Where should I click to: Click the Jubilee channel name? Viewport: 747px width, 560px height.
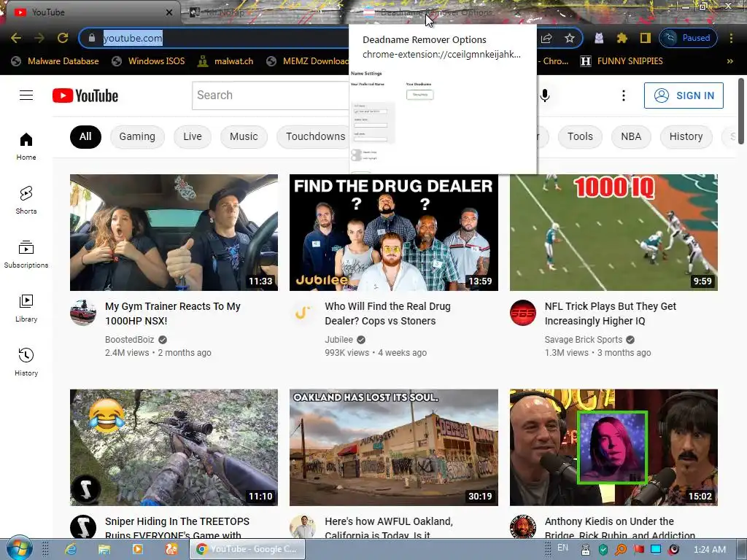338,340
